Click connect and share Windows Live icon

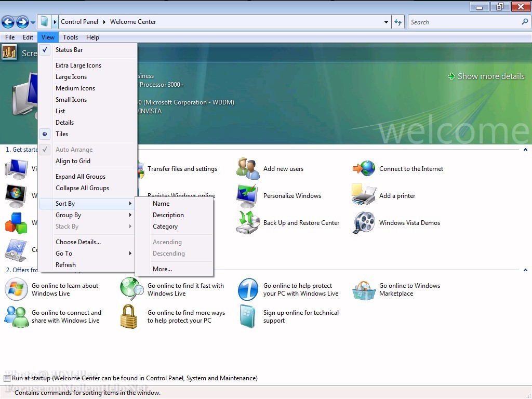coord(16,316)
